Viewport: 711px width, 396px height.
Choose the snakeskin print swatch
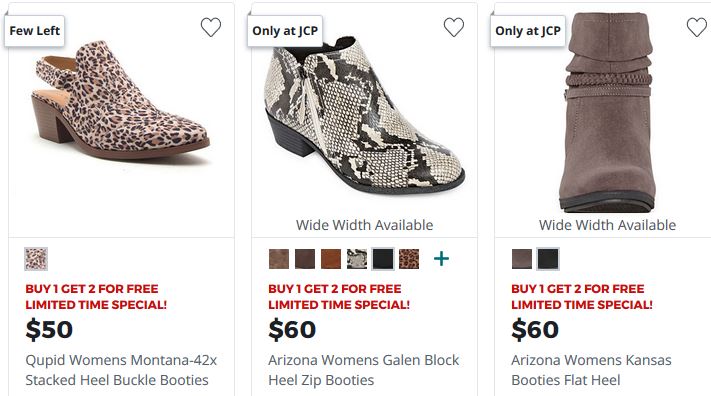click(357, 259)
